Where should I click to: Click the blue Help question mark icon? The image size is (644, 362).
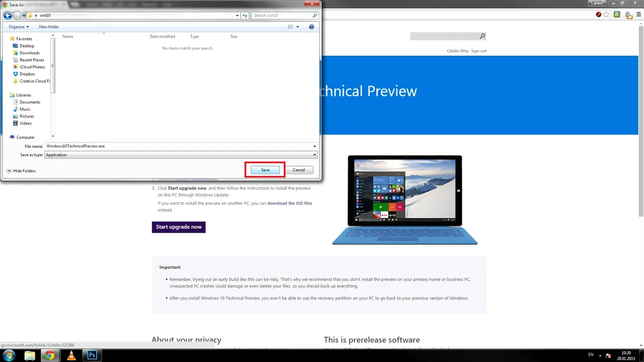click(x=312, y=27)
